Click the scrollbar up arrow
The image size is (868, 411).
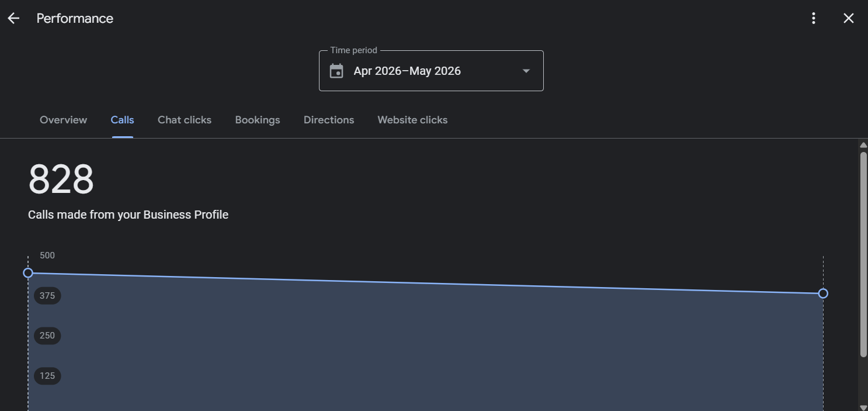coord(863,144)
